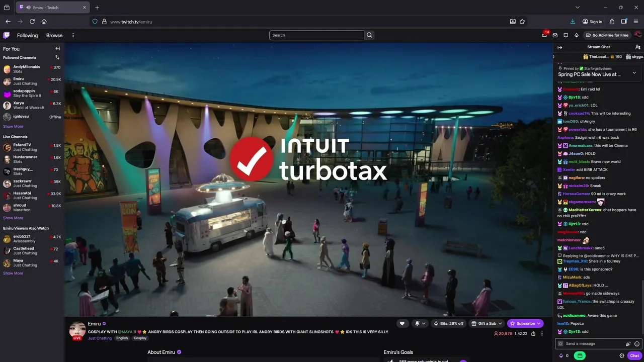Open AndyMilonakis channel in sidebar

(x=32, y=69)
